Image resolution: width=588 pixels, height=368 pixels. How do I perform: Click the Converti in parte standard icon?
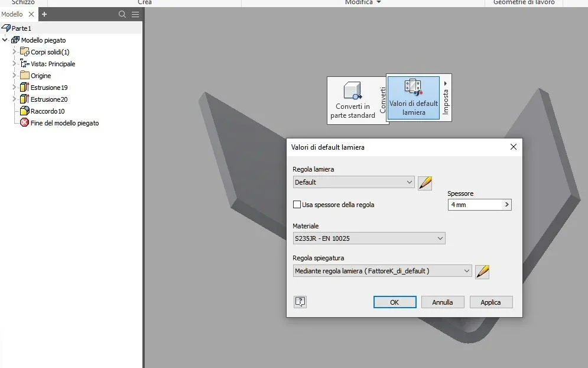[x=352, y=91]
